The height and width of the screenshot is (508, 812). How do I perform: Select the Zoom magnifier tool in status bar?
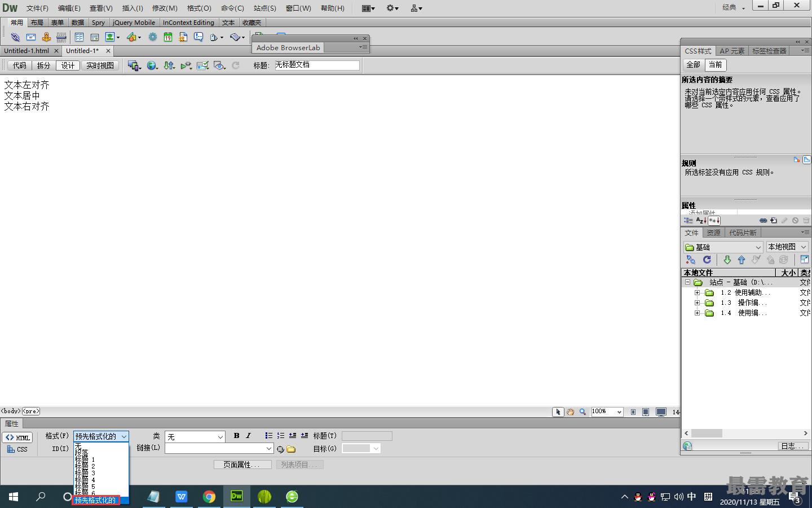click(582, 412)
